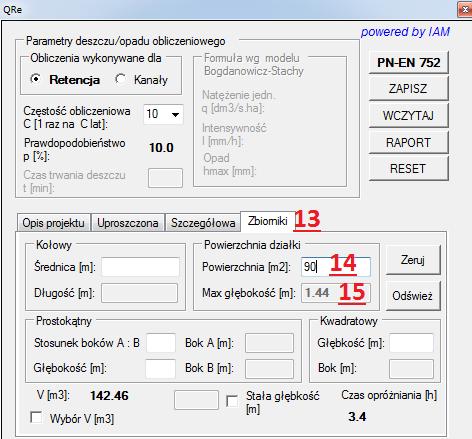Click the Zeruj button
Image resolution: width=472 pixels, height=439 pixels.
click(413, 260)
